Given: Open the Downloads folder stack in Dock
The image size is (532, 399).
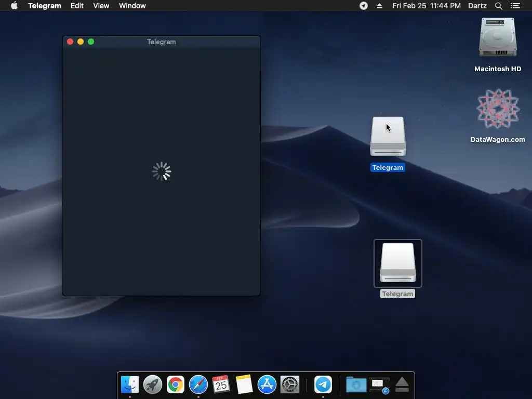Looking at the screenshot, I should click(x=356, y=385).
